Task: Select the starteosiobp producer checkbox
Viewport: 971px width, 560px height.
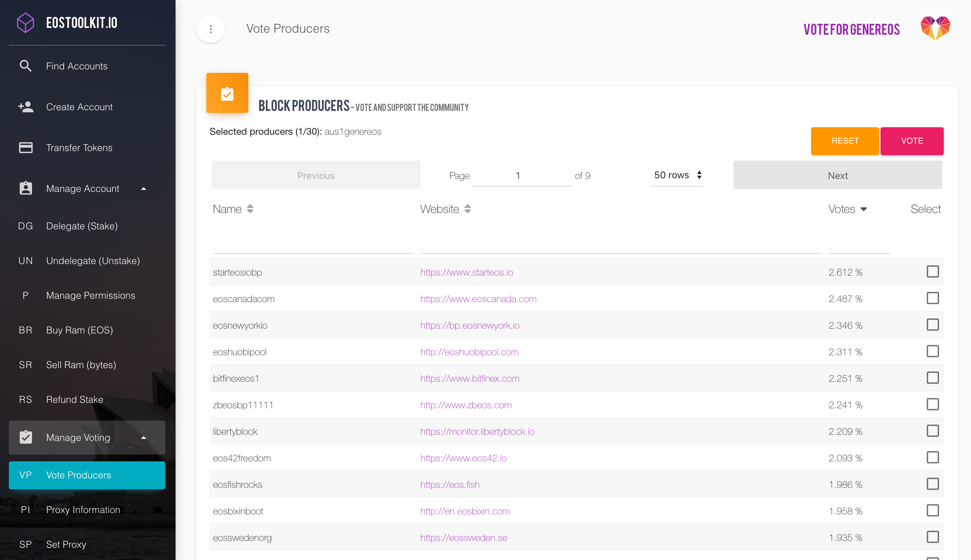Action: [x=933, y=271]
